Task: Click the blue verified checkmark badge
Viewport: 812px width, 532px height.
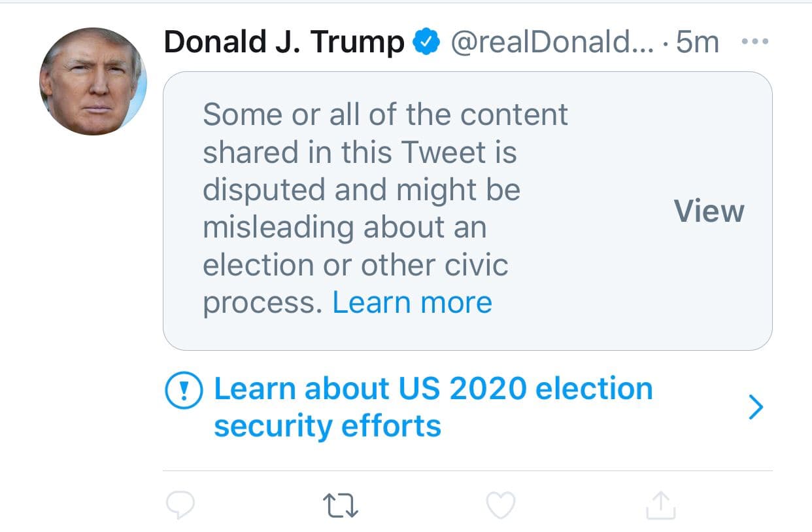Action: tap(426, 43)
